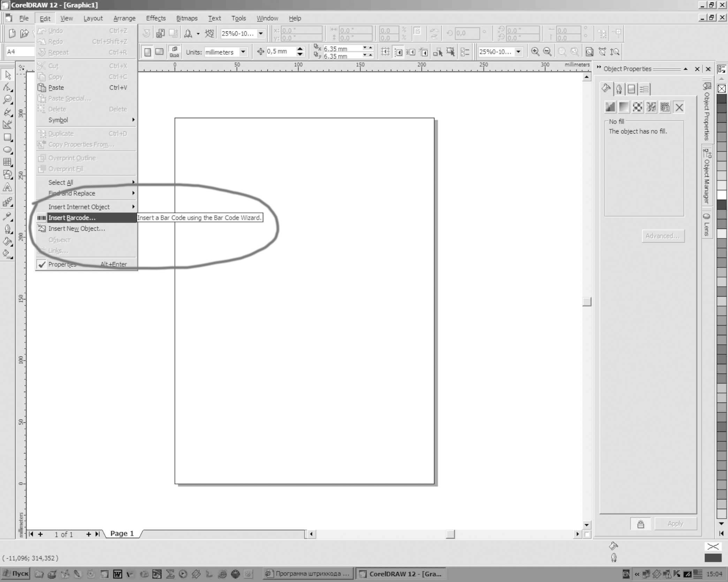Viewport: 728px width, 582px height.
Task: Select the Graph Paper tool
Action: (8, 162)
